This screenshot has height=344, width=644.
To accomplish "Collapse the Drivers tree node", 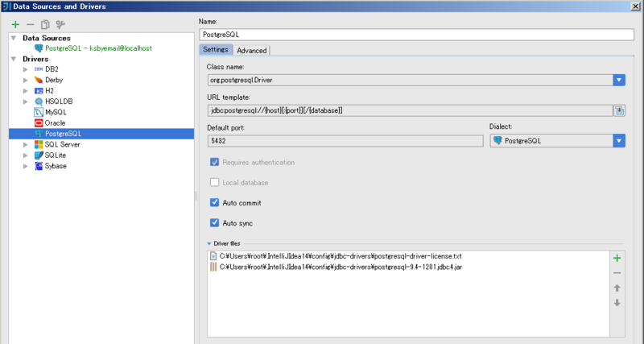I will click(14, 59).
